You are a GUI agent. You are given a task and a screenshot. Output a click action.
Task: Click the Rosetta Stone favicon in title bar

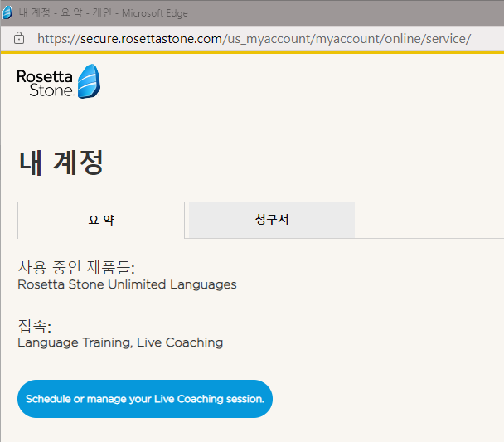click(x=7, y=12)
